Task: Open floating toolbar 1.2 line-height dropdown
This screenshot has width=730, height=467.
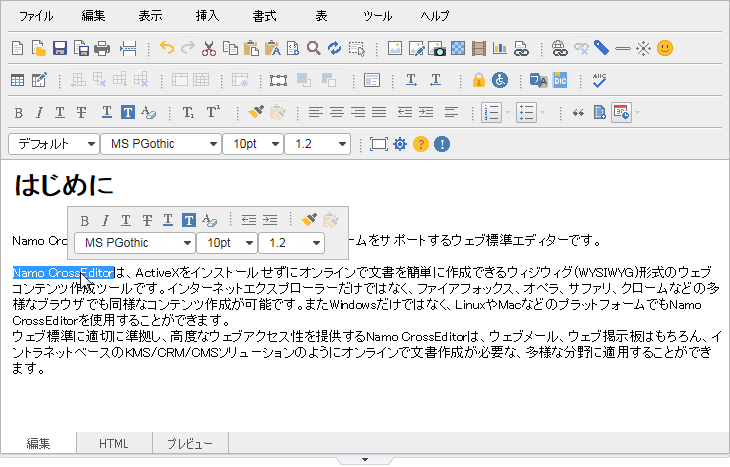Action: pos(291,243)
